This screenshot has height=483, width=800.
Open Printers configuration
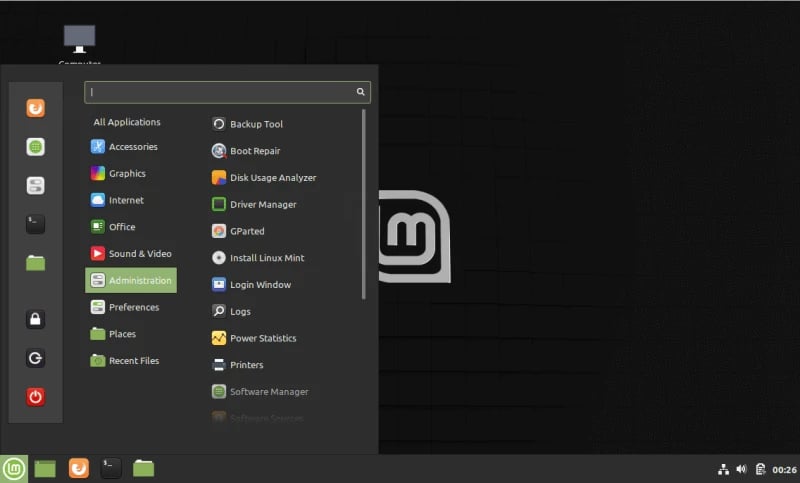coord(238,365)
